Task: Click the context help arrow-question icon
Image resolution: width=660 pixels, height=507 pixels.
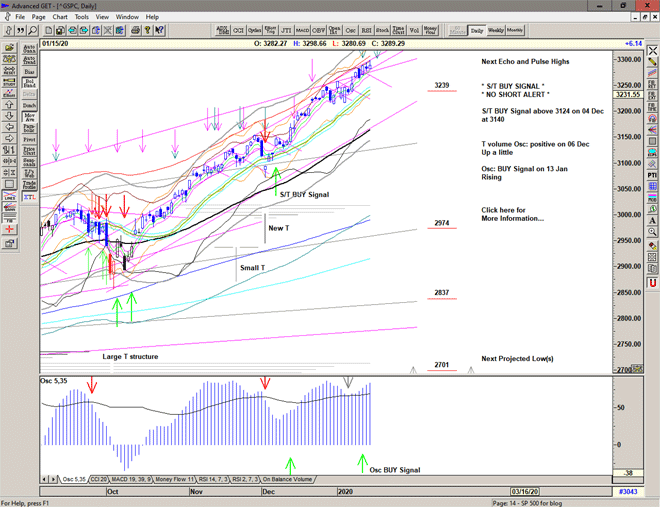Action: pos(159,30)
